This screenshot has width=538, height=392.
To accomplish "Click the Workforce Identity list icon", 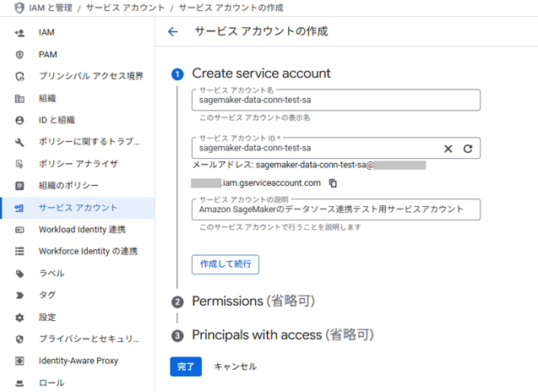I will click(x=19, y=251).
